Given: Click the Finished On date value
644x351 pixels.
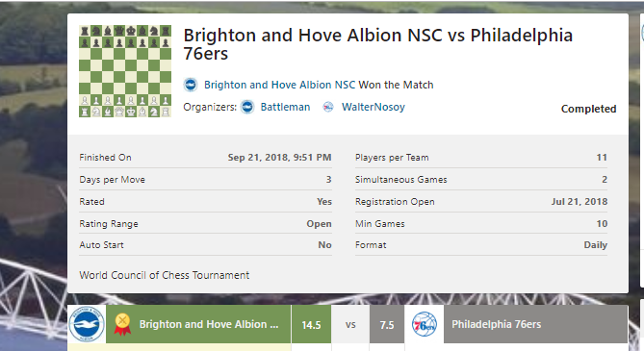Looking at the screenshot, I should pos(280,158).
